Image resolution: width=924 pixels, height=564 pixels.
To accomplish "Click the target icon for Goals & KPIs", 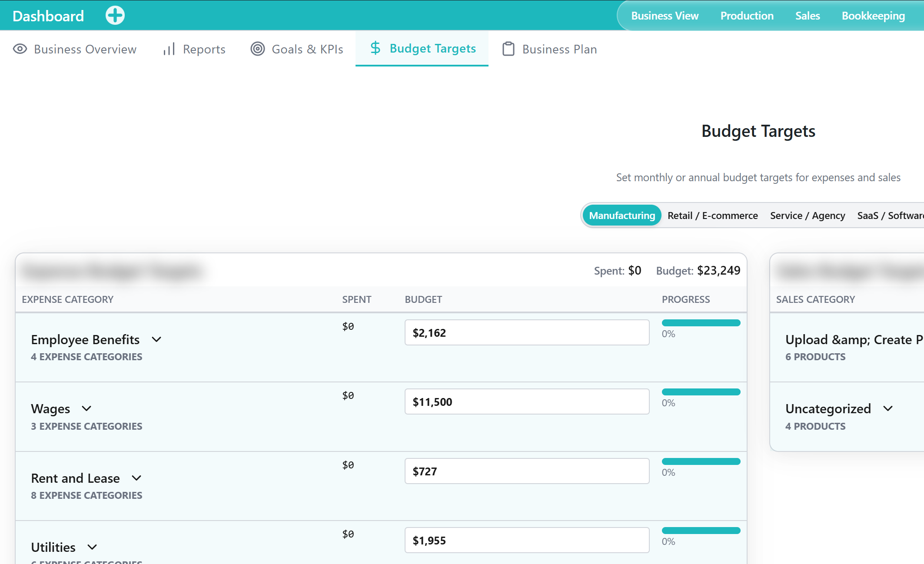I will [x=258, y=49].
